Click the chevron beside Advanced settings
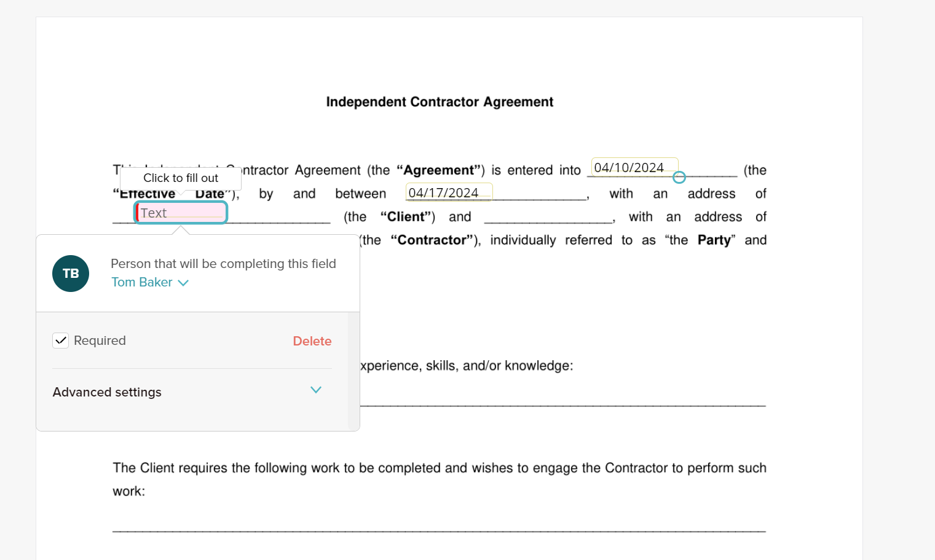935x560 pixels. [316, 390]
